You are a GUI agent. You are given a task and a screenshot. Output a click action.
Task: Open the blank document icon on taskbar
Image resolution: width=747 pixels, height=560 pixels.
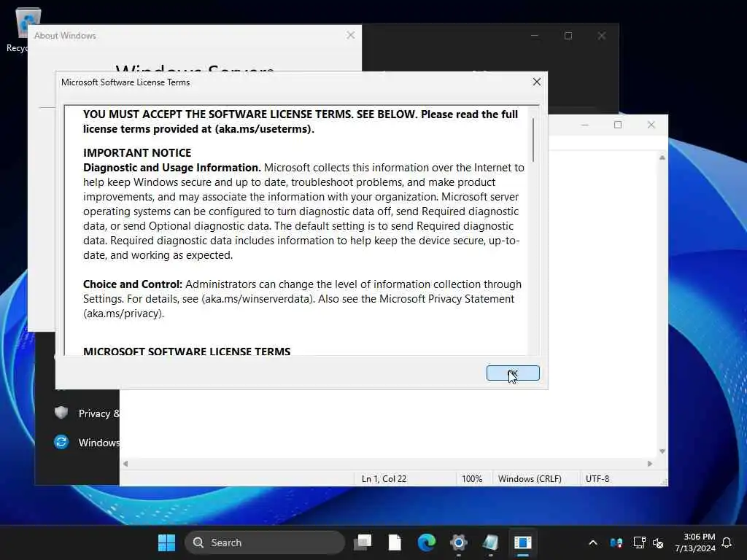395,542
